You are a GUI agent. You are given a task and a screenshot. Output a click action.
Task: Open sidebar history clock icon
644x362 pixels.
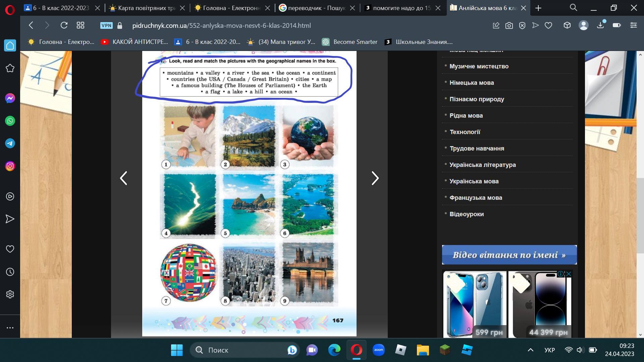(x=10, y=272)
